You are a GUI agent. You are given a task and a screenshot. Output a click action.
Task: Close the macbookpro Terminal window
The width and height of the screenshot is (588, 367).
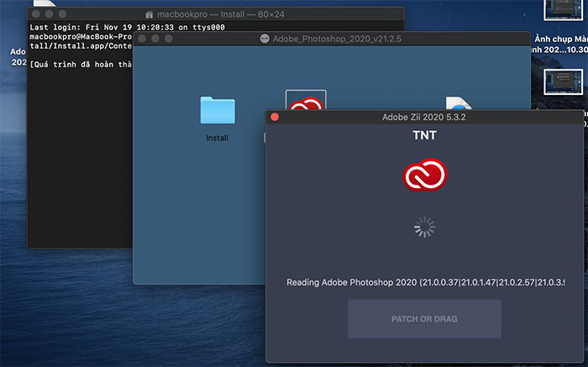[x=36, y=14]
